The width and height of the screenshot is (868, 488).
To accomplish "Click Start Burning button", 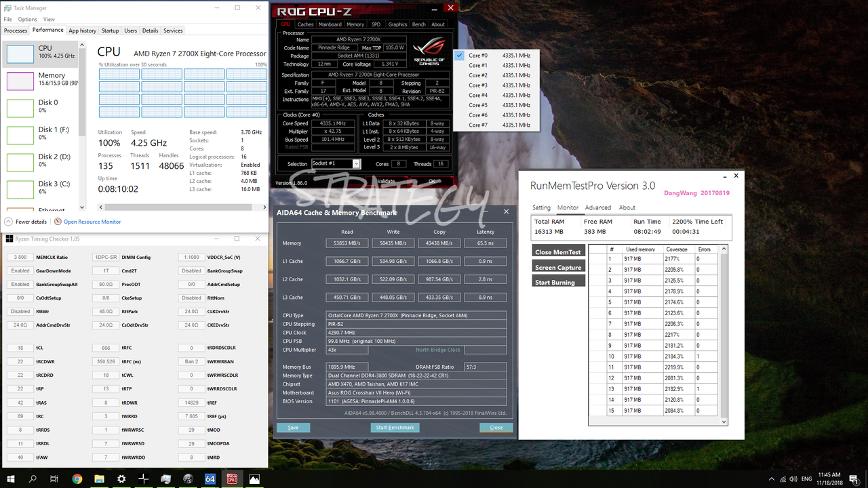I will [x=558, y=282].
